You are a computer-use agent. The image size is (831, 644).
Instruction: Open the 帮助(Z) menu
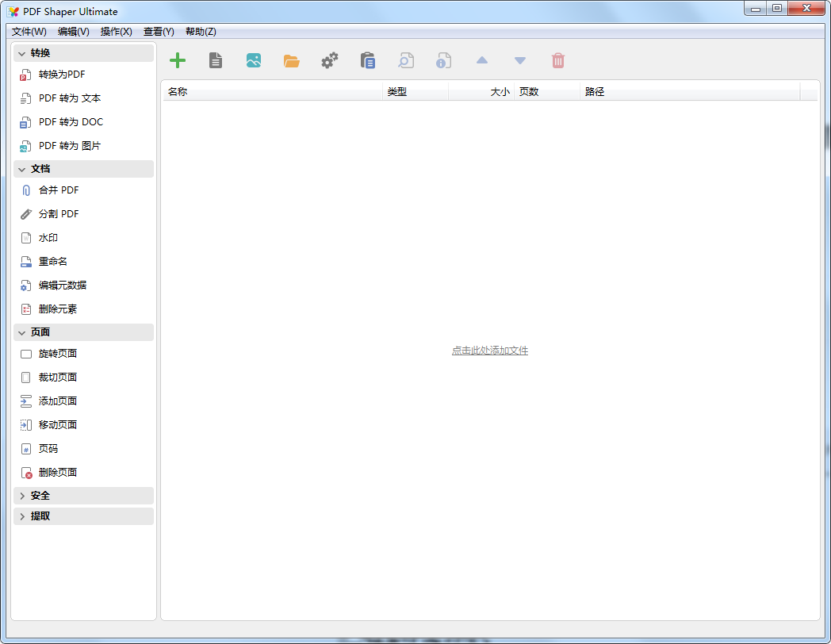pyautogui.click(x=201, y=32)
